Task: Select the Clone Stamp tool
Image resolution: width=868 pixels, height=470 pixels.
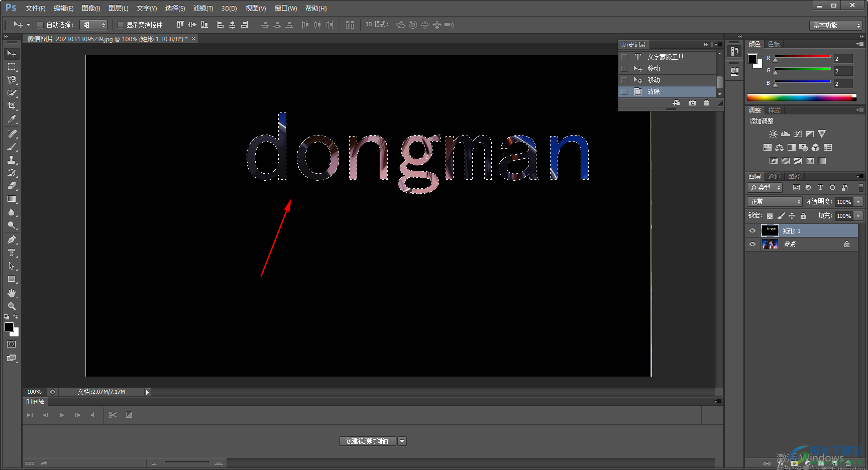Action: click(12, 160)
